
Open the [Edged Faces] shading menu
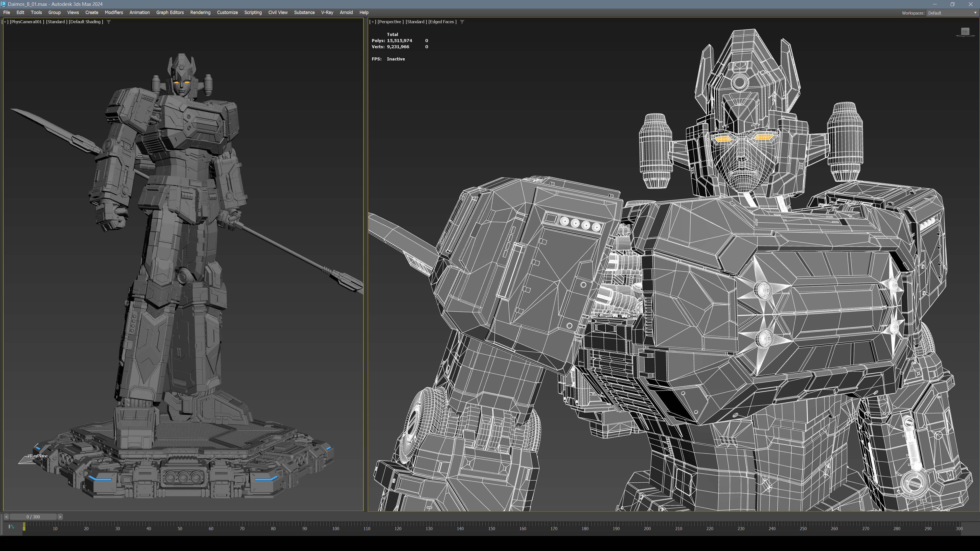443,22
